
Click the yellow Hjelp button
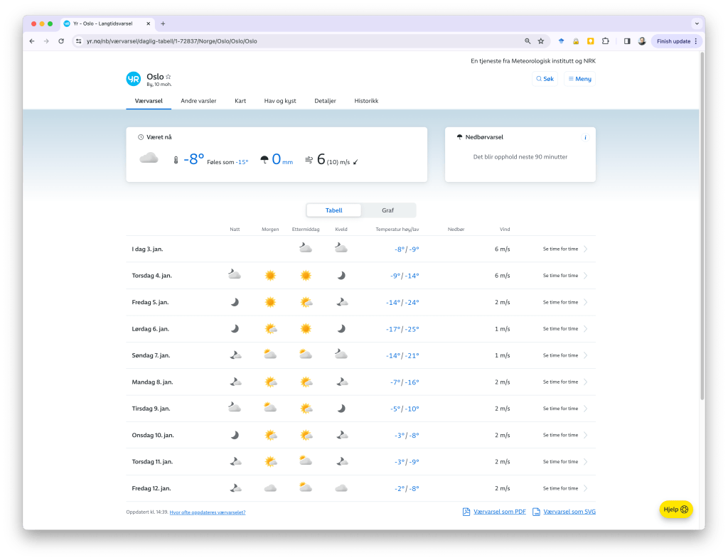pyautogui.click(x=675, y=509)
